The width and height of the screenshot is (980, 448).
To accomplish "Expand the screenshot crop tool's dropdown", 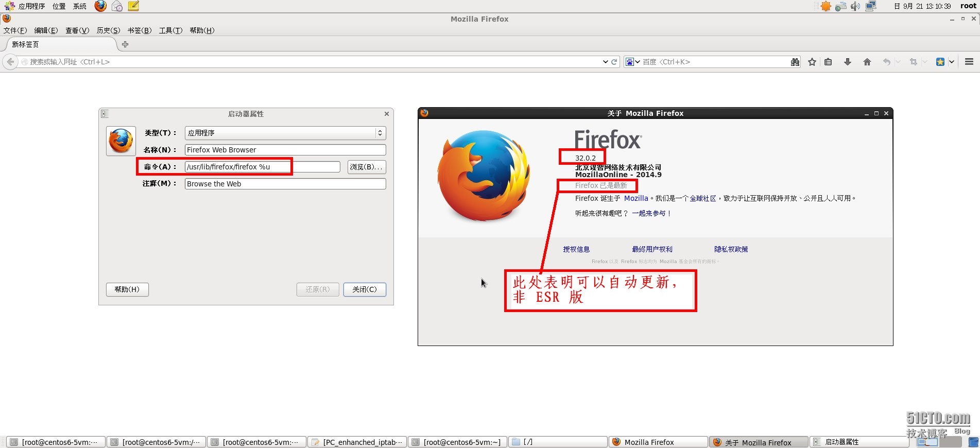I will click(925, 62).
